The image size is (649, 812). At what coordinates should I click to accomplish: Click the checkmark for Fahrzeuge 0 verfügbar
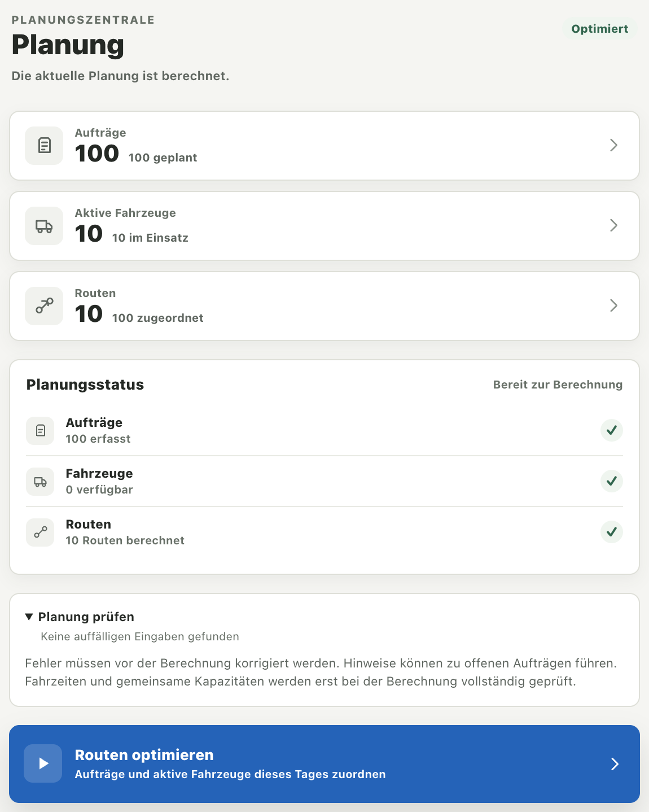click(x=612, y=481)
